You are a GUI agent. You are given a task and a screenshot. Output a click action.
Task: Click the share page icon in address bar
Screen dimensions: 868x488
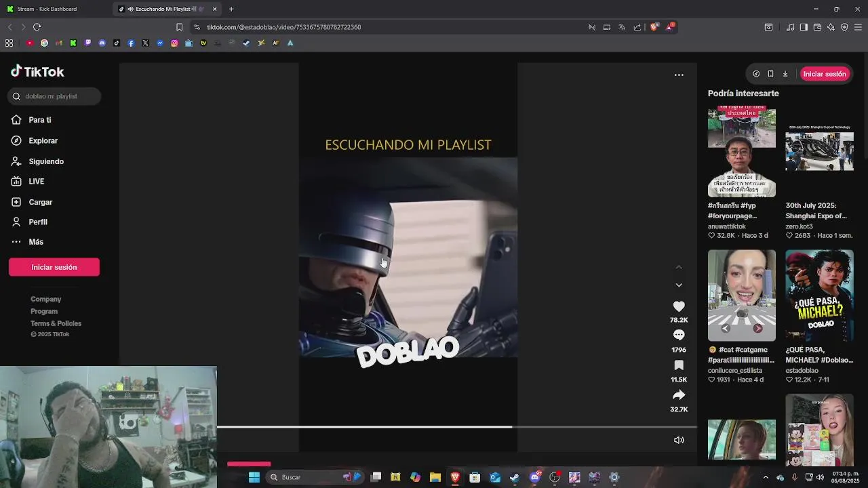pos(637,27)
